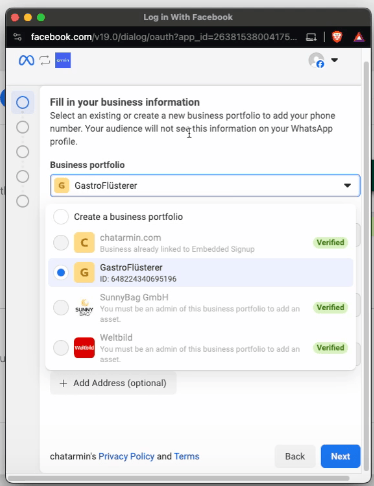Click the blue chatarmin app logo
The width and height of the screenshot is (374, 486).
pos(63,60)
